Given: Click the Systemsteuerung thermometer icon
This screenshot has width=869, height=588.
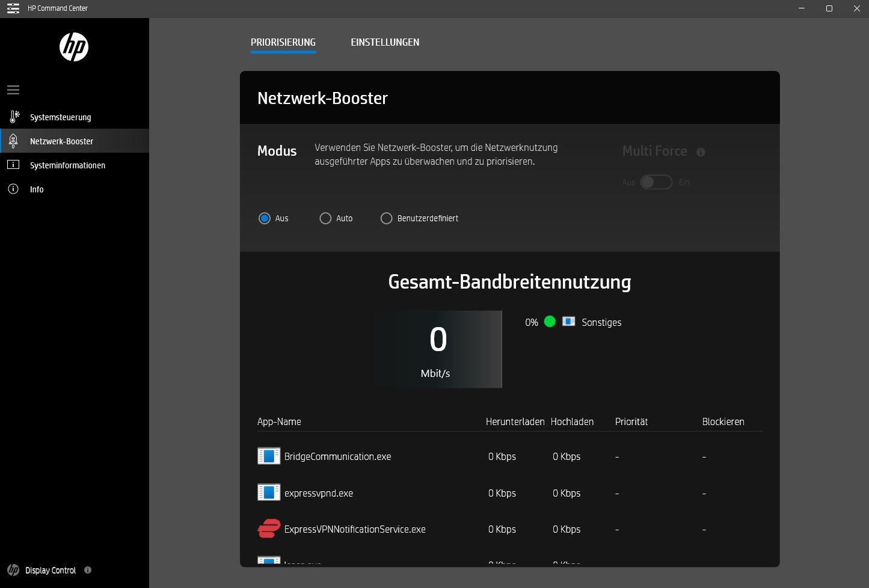Looking at the screenshot, I should pyautogui.click(x=14, y=117).
